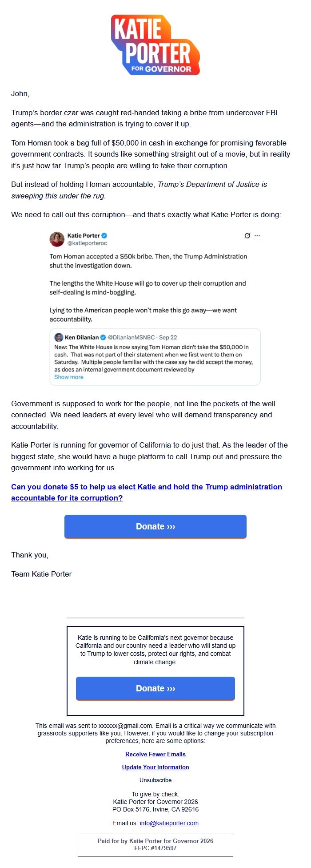Screen dimensions: 311x868
Task: Click the 'Can you donate $5' link
Action: (147, 492)
